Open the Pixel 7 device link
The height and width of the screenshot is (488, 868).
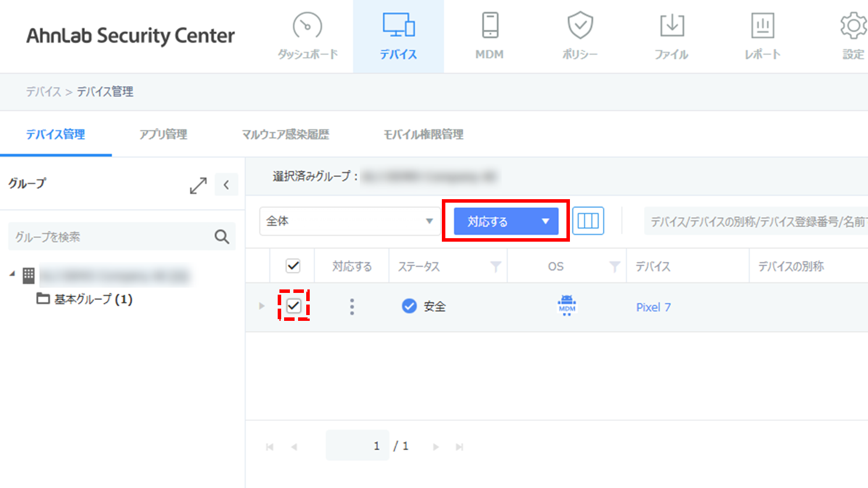coord(653,307)
